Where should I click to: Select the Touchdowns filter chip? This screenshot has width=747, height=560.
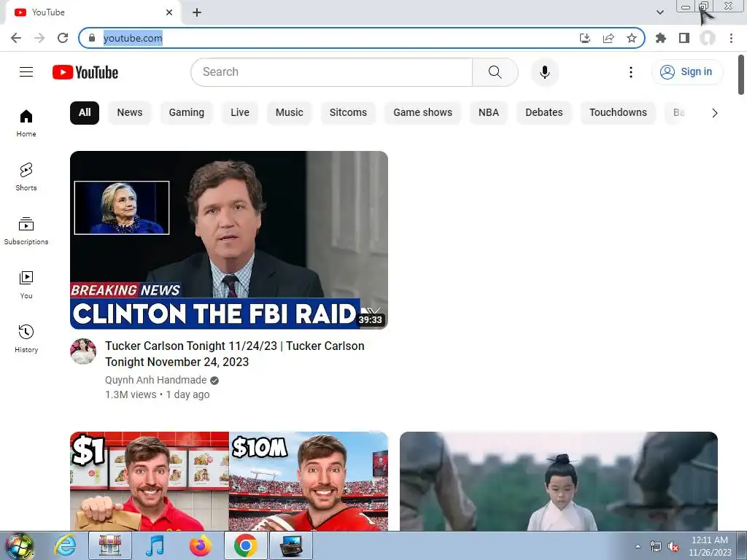(618, 113)
